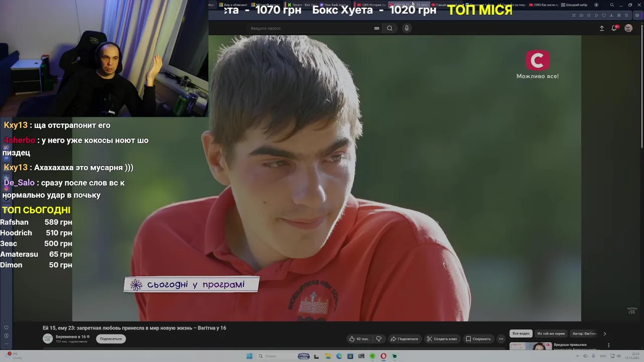Select the "Все видео" filter chip
The image size is (644, 362).
[521, 333]
